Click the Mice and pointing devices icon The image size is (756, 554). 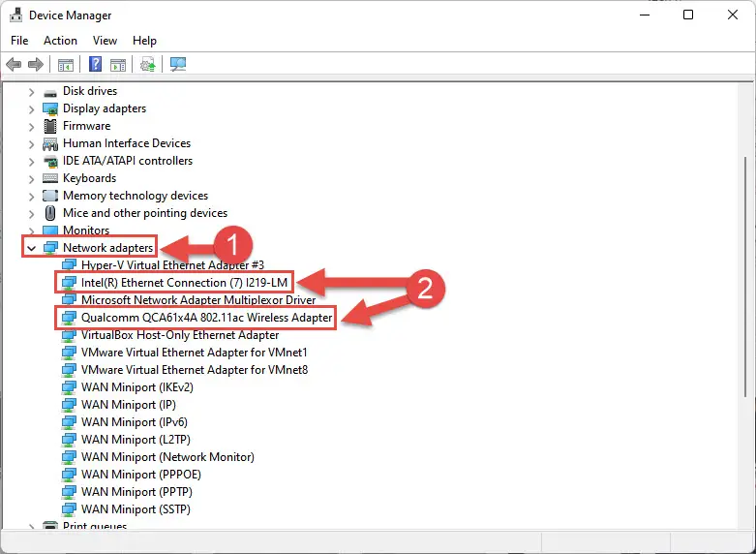(50, 213)
